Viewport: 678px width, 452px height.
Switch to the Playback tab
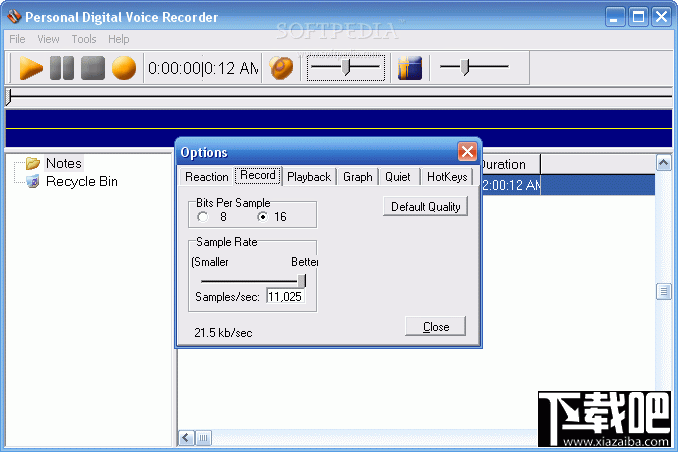(309, 177)
